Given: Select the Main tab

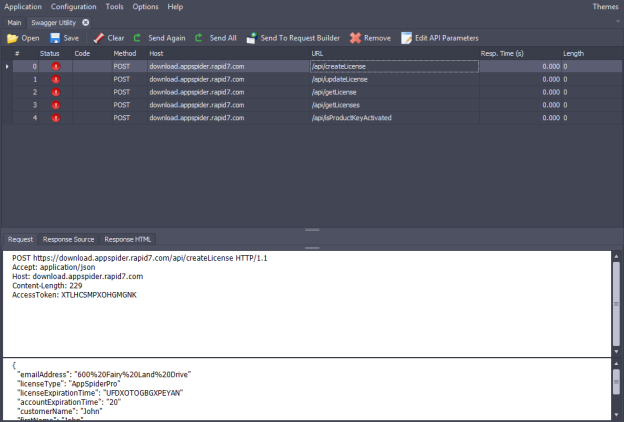Looking at the screenshot, I should coord(14,21).
